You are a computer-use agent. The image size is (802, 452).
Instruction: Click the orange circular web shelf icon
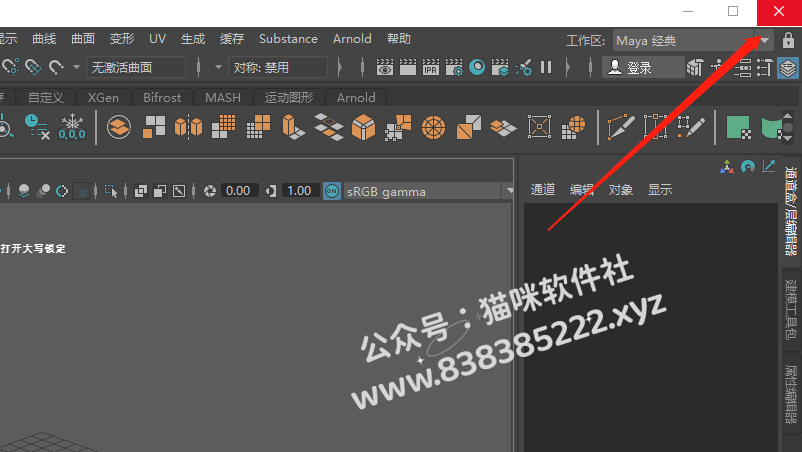[x=433, y=127]
